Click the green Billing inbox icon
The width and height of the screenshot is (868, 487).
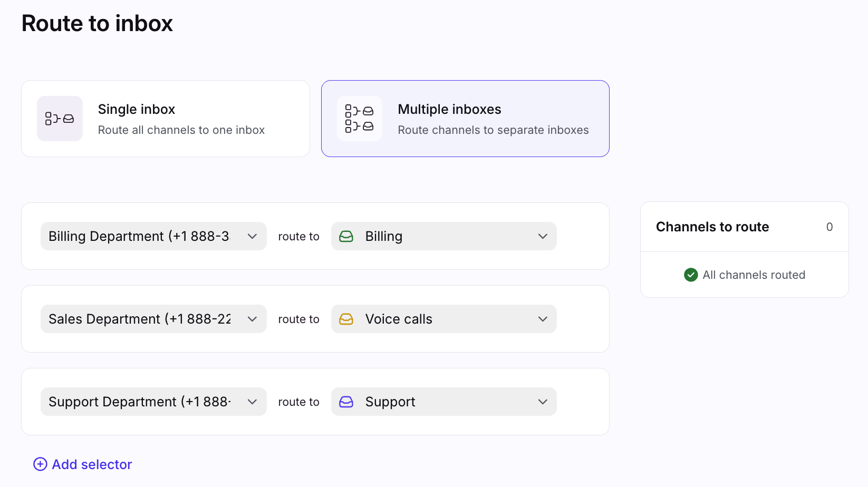tap(346, 237)
